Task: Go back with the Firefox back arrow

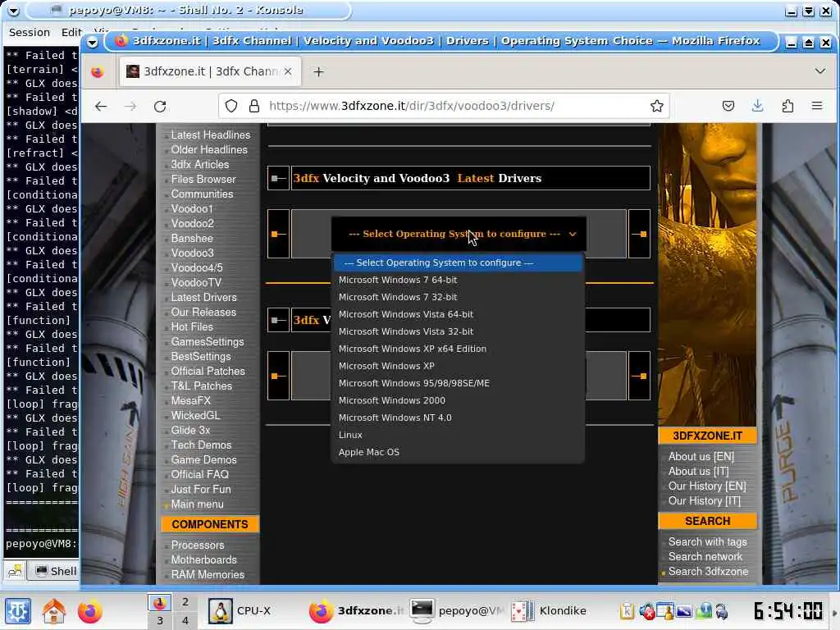Action: (101, 106)
